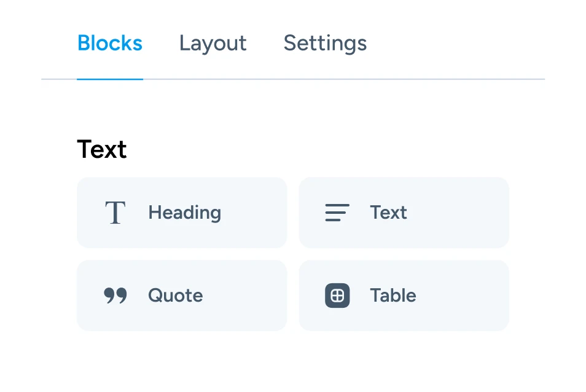
Task: Switch to the Layout tab
Action: [213, 44]
